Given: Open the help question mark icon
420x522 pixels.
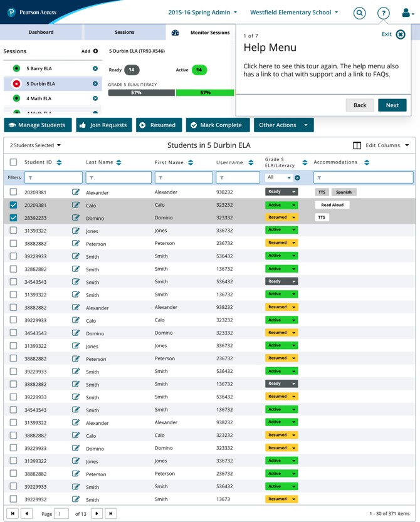Looking at the screenshot, I should click(382, 13).
